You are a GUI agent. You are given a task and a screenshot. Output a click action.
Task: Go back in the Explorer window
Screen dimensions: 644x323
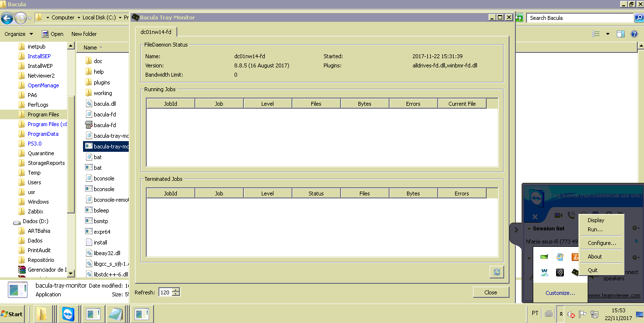[7, 18]
